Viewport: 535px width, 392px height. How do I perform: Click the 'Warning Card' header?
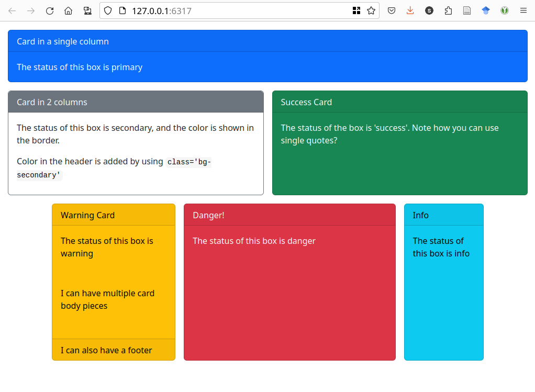tap(114, 215)
